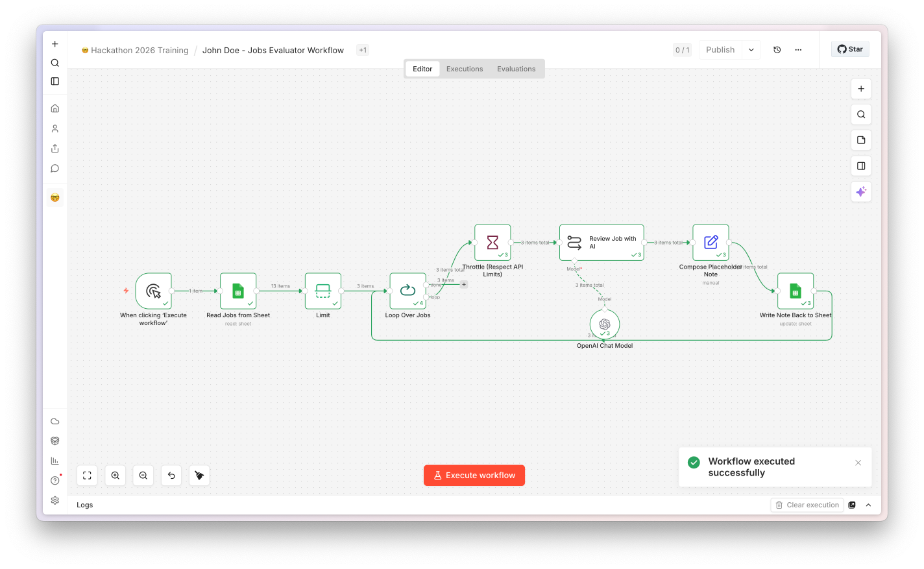
Task: Zoom in on the canvas
Action: 115,476
